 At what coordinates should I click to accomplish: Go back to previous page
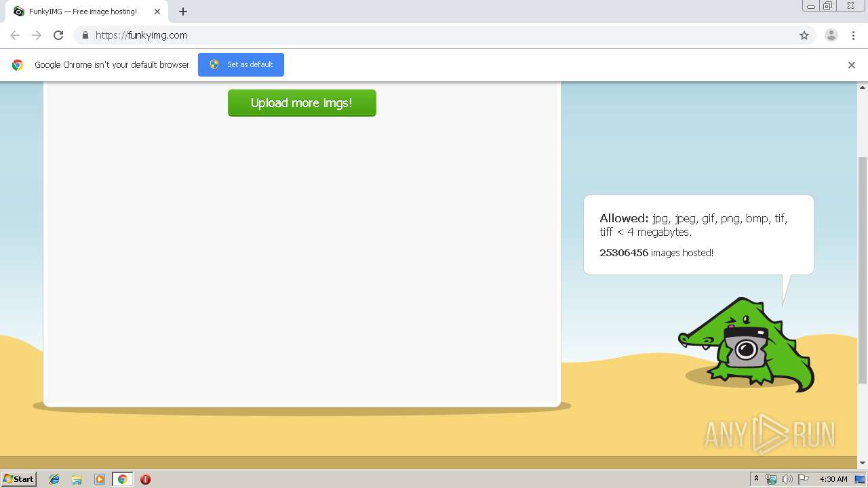(x=15, y=35)
